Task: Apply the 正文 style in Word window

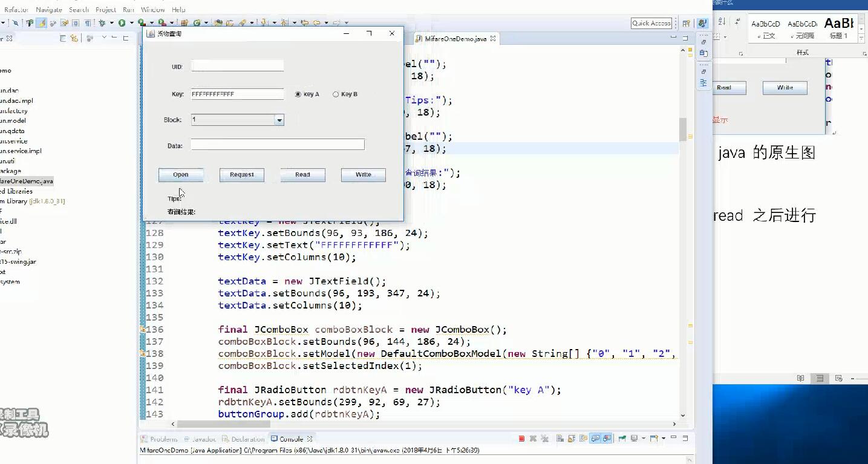Action: click(x=766, y=29)
